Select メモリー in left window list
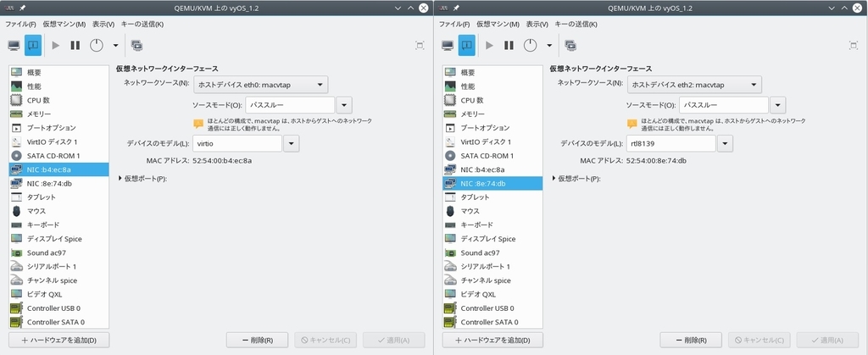 point(58,114)
